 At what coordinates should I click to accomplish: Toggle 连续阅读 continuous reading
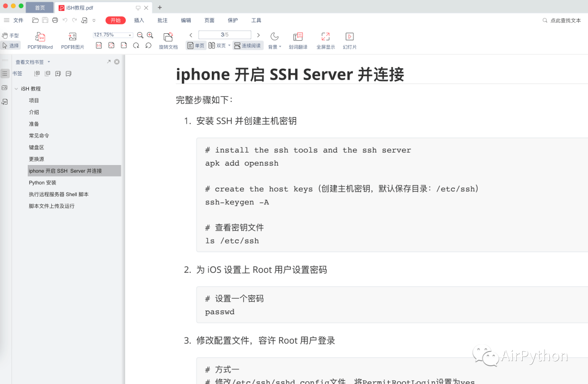(x=248, y=45)
